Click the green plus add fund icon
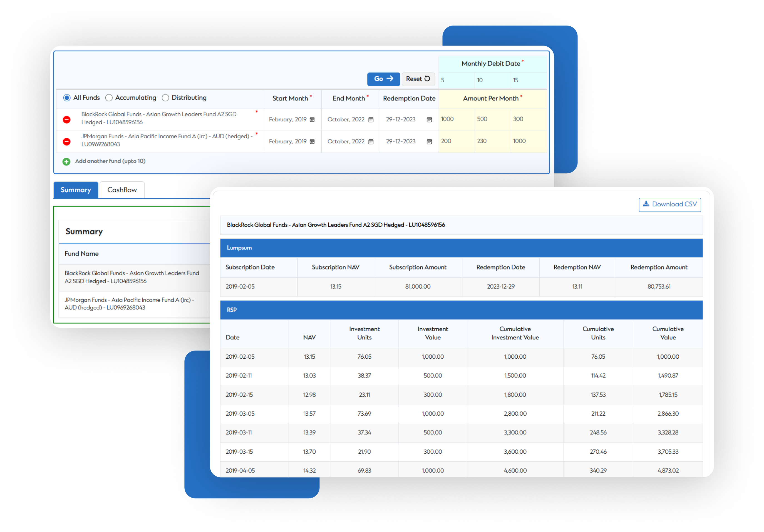The image size is (764, 532). 66,162
